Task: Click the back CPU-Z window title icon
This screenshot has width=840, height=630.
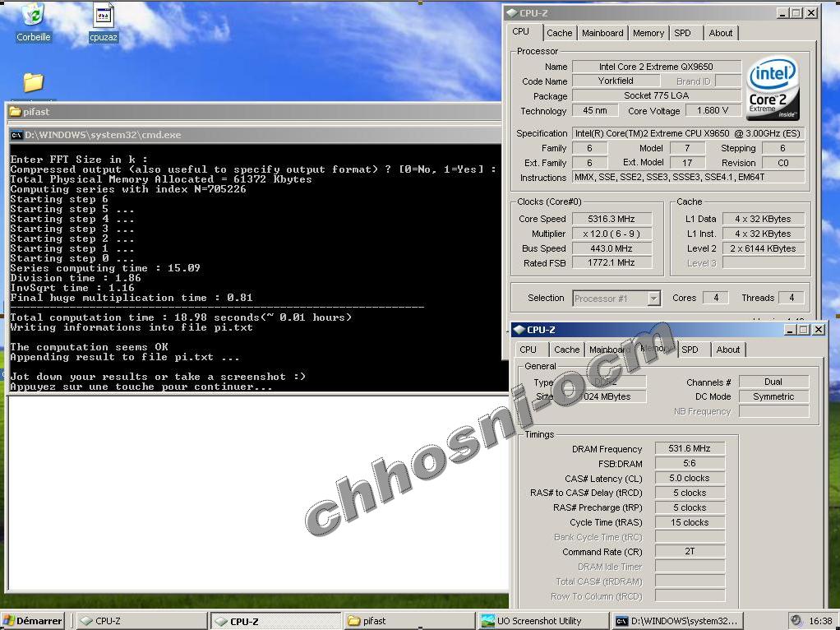Action: (512, 13)
